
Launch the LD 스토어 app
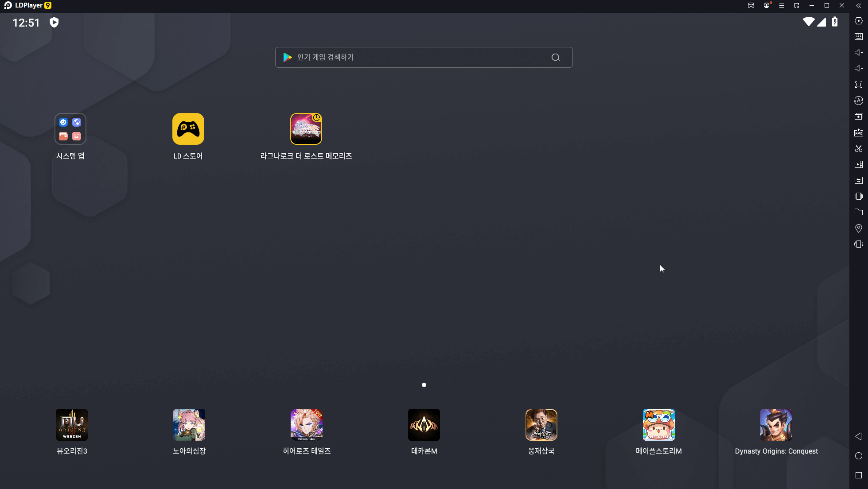point(188,129)
